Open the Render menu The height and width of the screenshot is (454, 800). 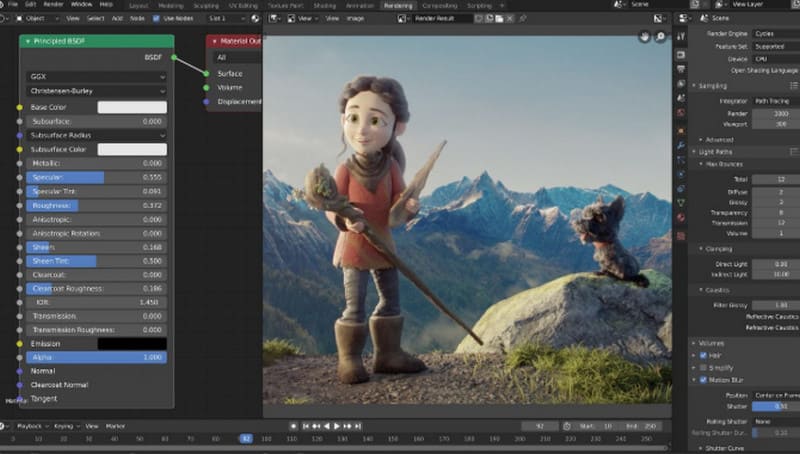[53, 4]
